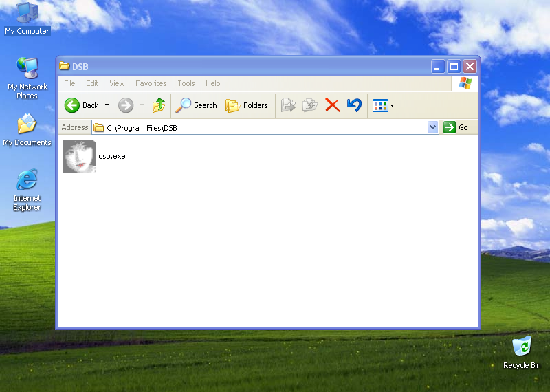Image resolution: width=550 pixels, height=392 pixels.
Task: Open the Tools menu
Action: tap(186, 83)
